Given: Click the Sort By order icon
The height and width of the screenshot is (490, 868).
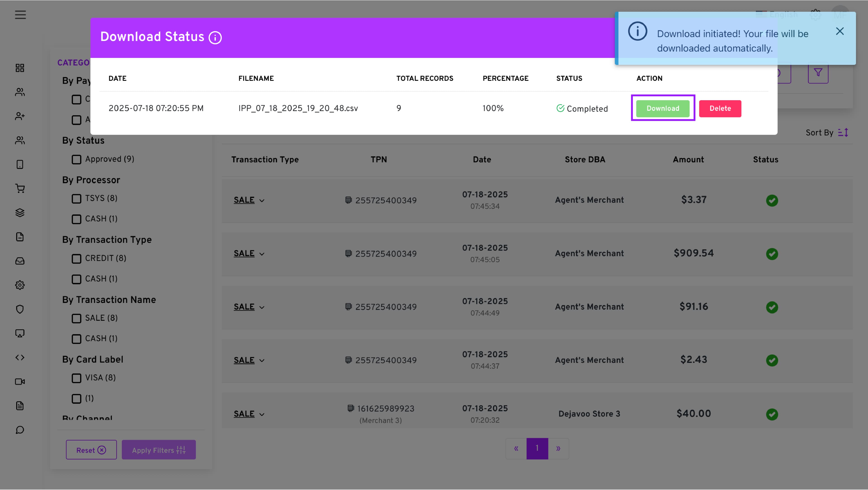Looking at the screenshot, I should tap(843, 133).
